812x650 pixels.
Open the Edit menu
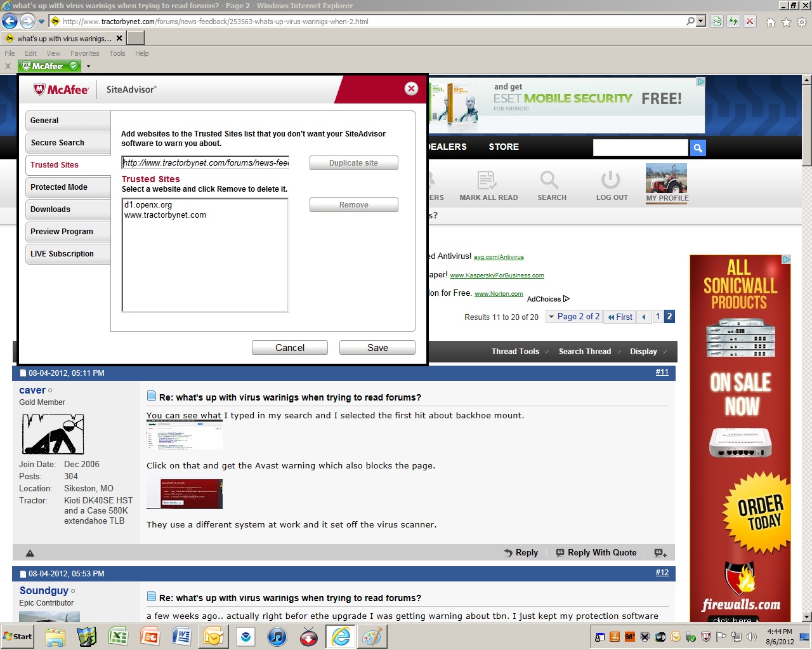[x=30, y=53]
